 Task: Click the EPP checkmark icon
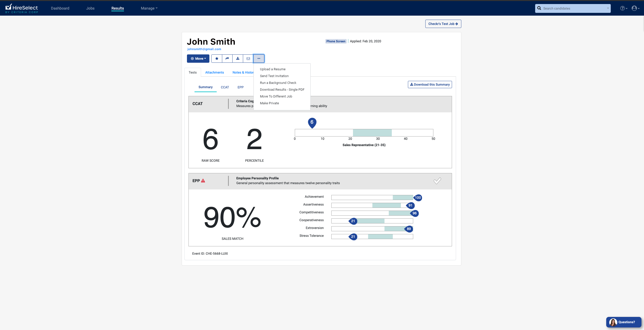point(437,181)
